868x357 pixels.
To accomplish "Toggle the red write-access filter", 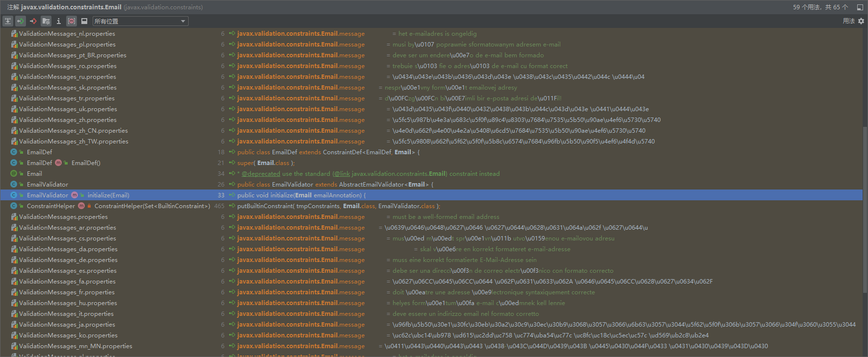I will [x=33, y=21].
